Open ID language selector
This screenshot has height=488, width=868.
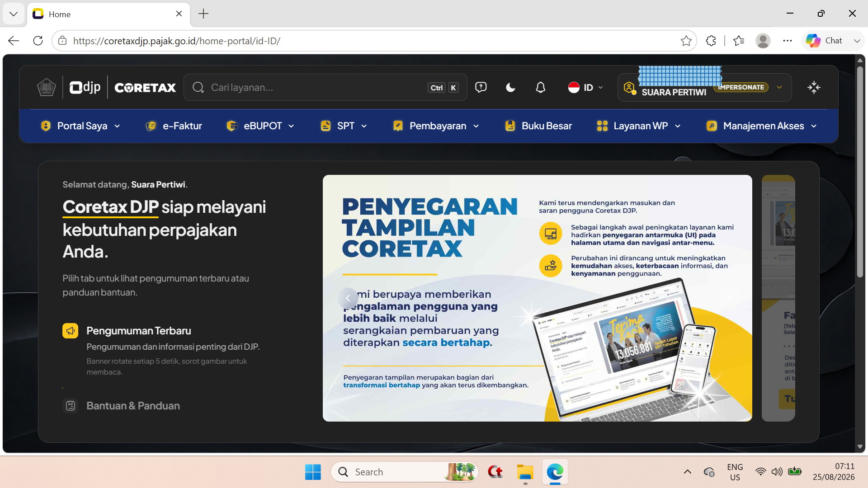point(585,87)
